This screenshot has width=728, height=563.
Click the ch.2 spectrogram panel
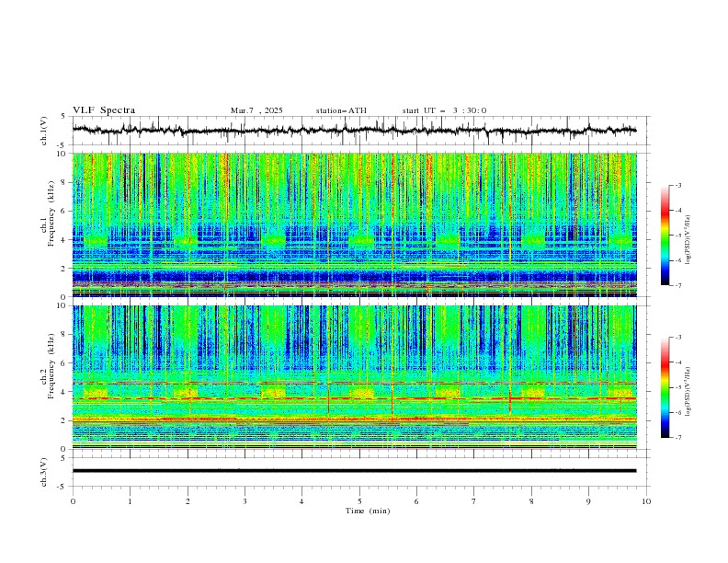pyautogui.click(x=354, y=377)
